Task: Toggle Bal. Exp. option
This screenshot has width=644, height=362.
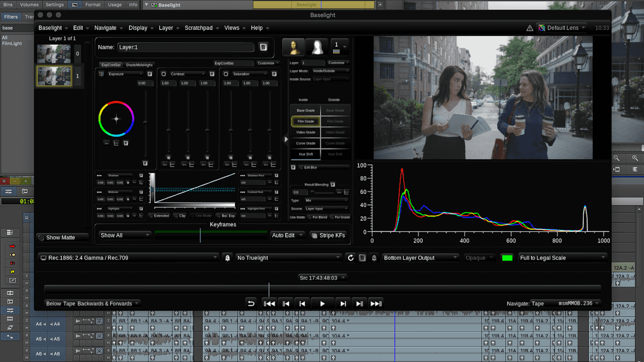Action: (226, 216)
